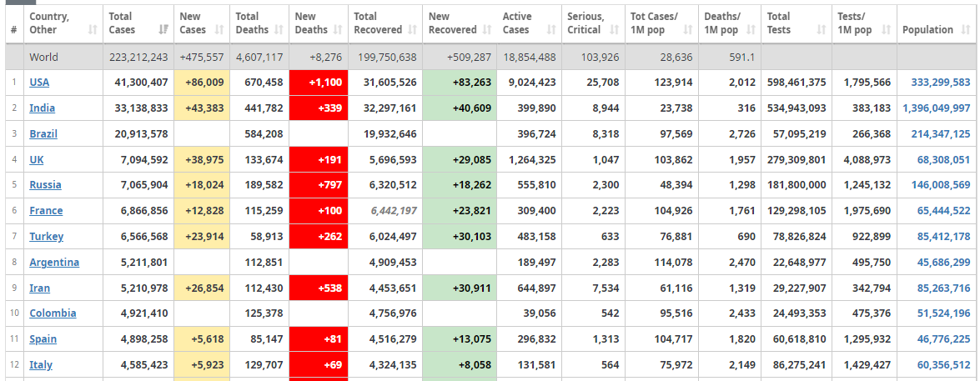This screenshot has width=980, height=381.
Task: Select Spain new deaths +81 cell
Action: pyautogui.click(x=319, y=338)
